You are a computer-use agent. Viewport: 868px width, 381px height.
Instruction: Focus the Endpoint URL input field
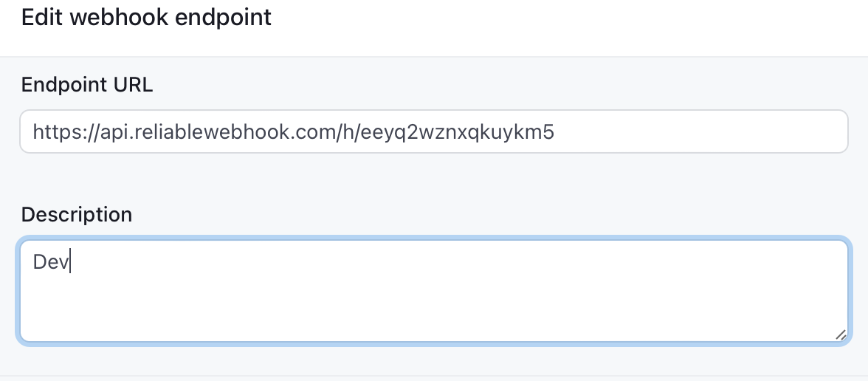[434, 131]
